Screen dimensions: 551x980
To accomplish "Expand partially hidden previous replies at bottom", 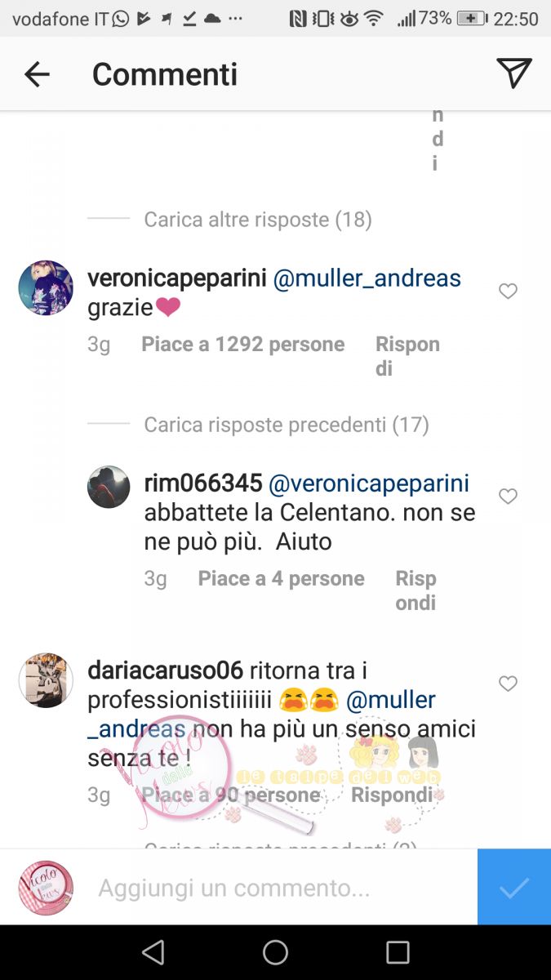I will pyautogui.click(x=281, y=842).
